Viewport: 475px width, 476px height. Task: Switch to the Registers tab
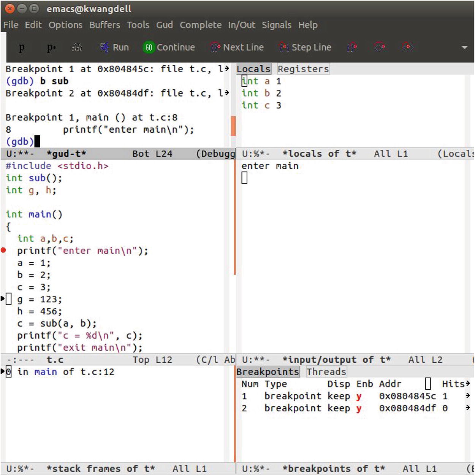pos(303,69)
